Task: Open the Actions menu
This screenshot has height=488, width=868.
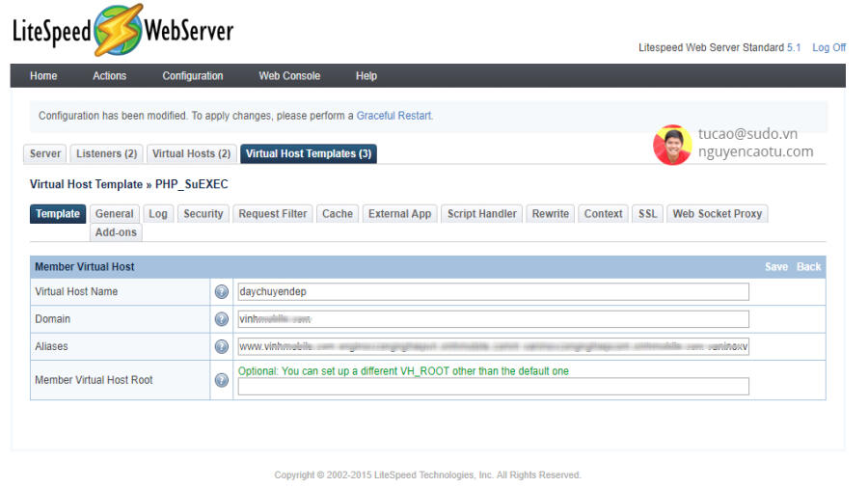Action: point(110,76)
